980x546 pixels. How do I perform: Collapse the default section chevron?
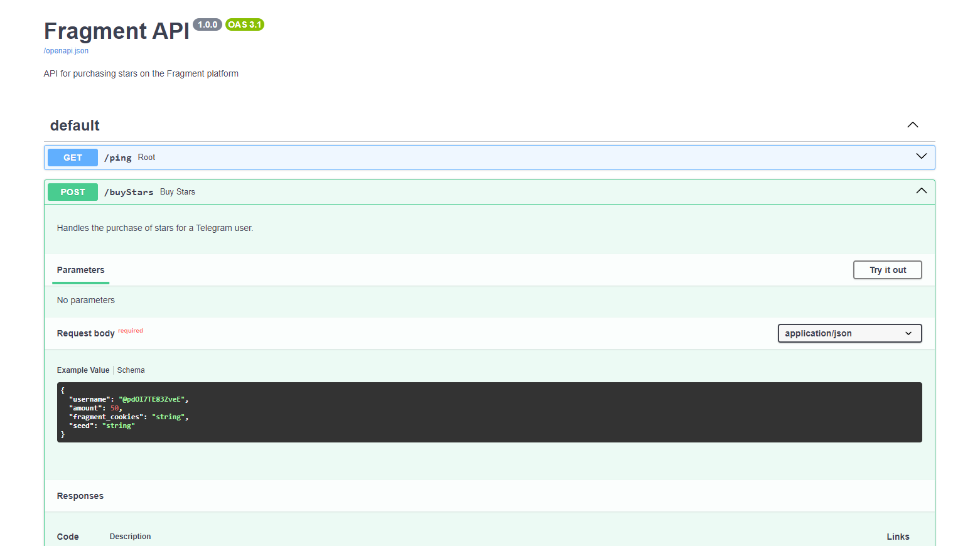[913, 125]
